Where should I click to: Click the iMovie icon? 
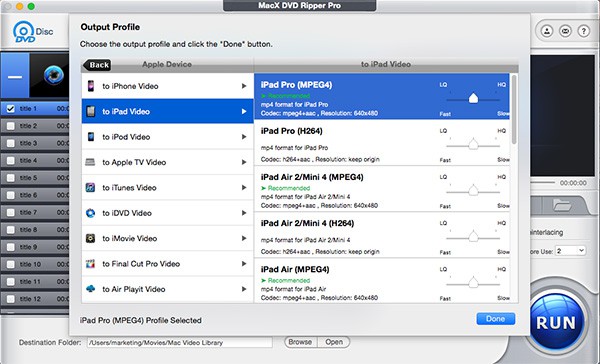tap(90, 238)
